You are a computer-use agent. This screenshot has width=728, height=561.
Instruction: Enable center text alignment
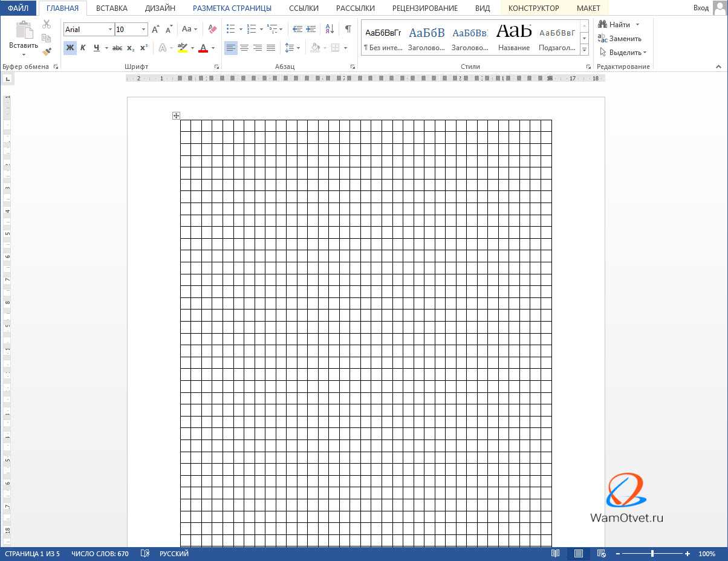pyautogui.click(x=244, y=48)
